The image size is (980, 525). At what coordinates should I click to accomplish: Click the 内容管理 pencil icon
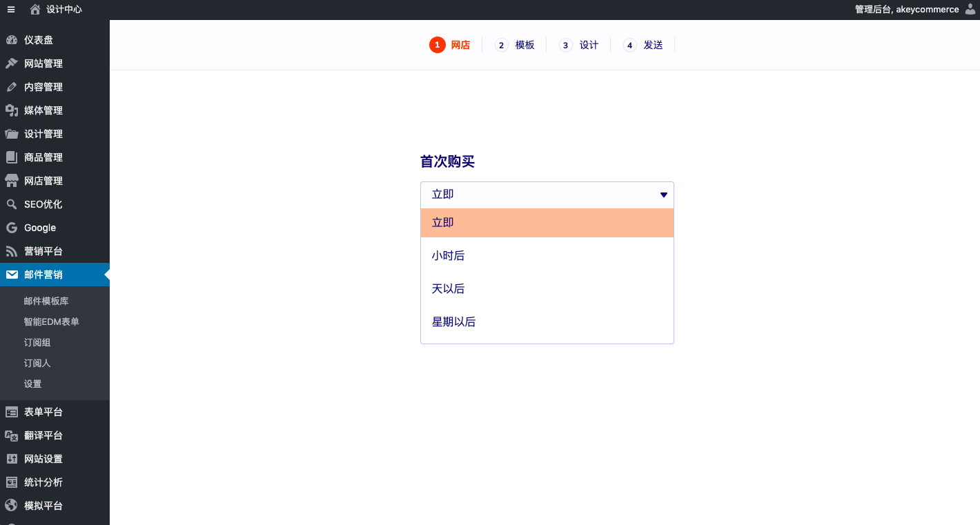pyautogui.click(x=12, y=87)
